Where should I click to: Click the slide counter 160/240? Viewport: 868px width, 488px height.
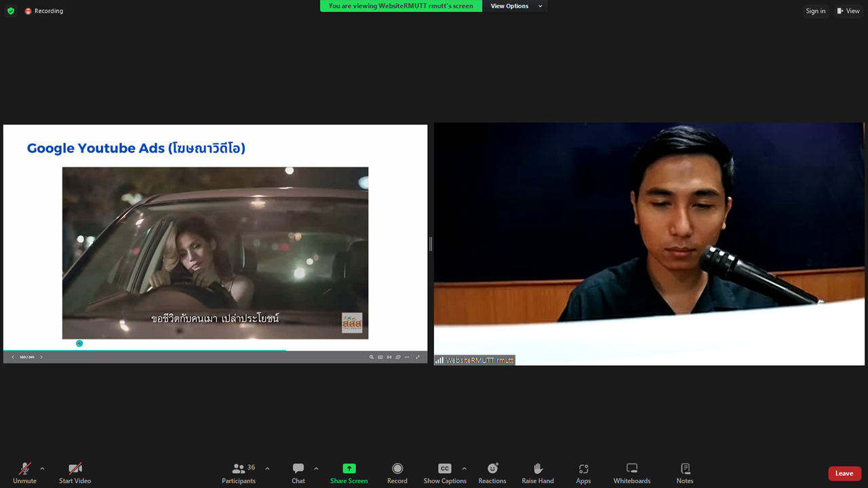(27, 357)
